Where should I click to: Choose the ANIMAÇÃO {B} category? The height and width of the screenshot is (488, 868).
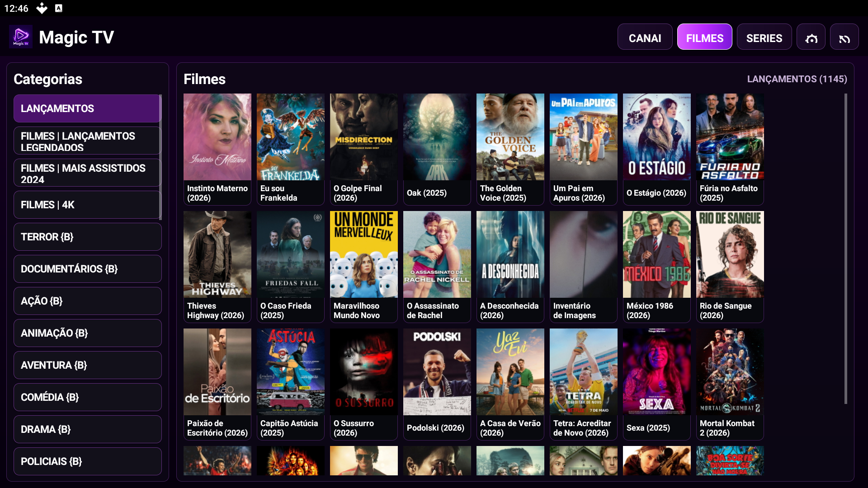tap(88, 333)
